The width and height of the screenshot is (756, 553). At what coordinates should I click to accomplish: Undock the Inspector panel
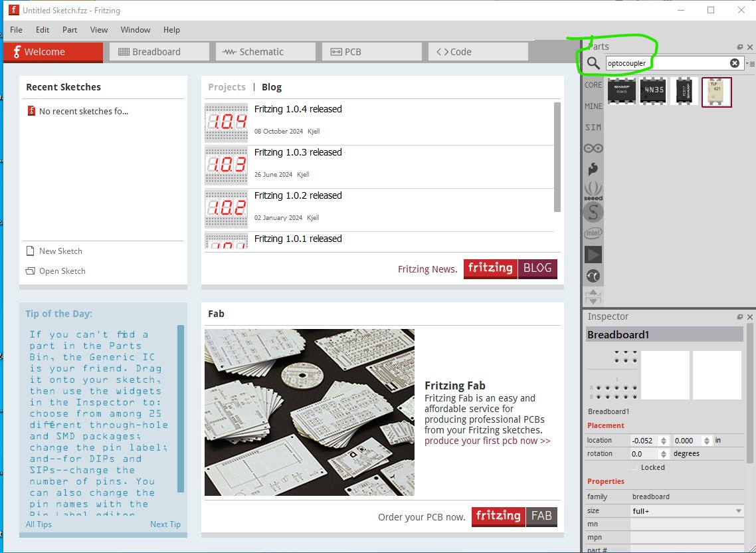tap(739, 316)
